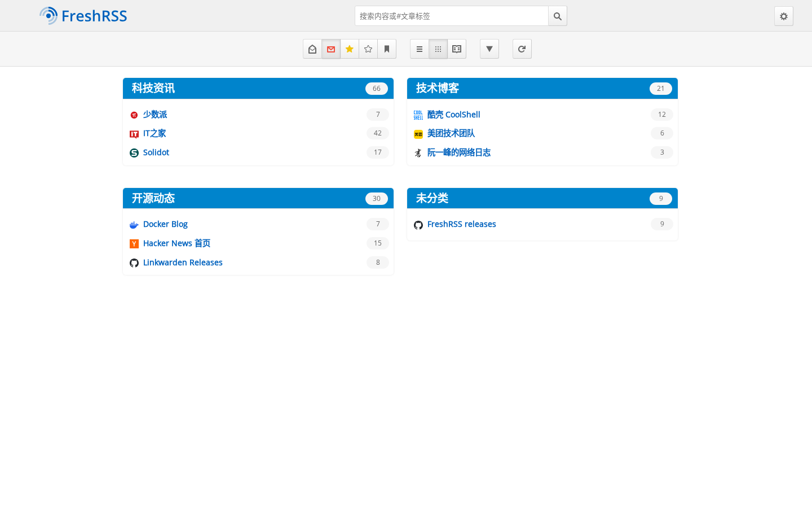The height and width of the screenshot is (508, 812).
Task: Click the Solidot feed favicon
Action: coord(134,153)
